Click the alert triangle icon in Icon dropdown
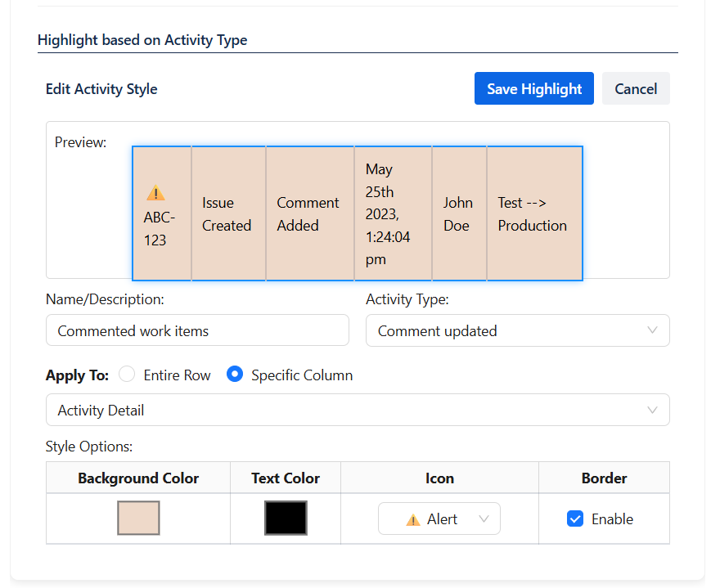Screen dimensions: 711x588 tap(413, 519)
